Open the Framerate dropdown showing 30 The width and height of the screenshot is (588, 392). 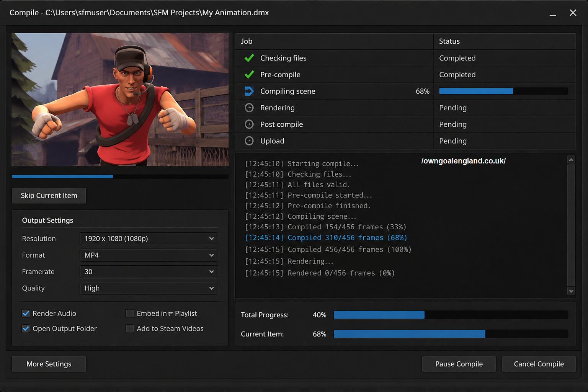[149, 271]
